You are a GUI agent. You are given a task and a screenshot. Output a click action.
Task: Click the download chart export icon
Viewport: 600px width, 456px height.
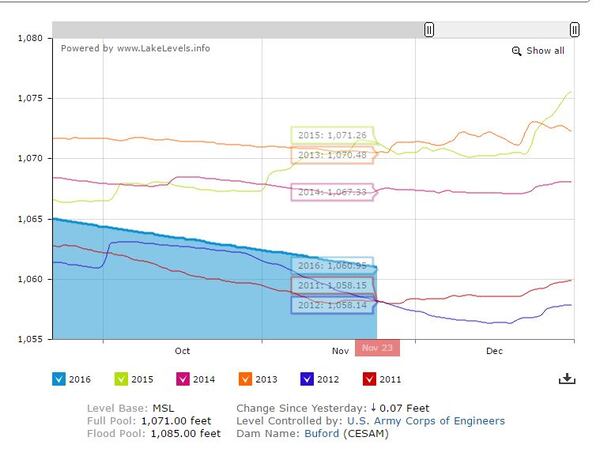tap(567, 378)
